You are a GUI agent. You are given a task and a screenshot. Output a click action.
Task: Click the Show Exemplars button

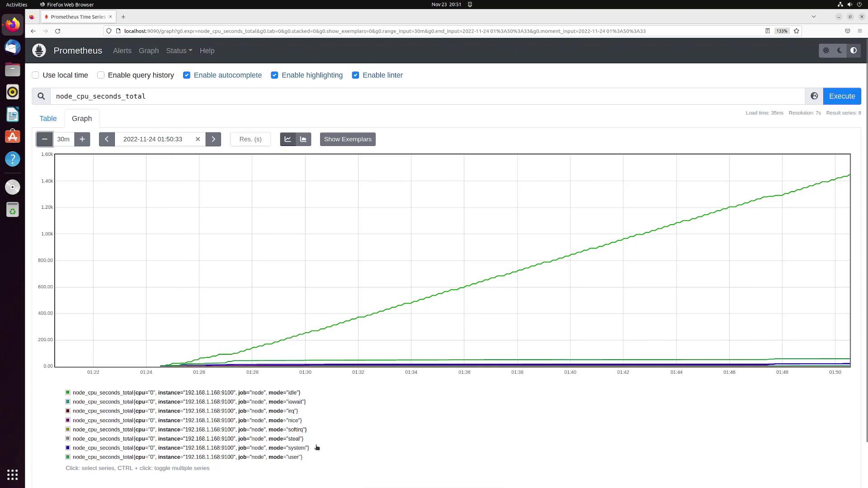pyautogui.click(x=348, y=139)
